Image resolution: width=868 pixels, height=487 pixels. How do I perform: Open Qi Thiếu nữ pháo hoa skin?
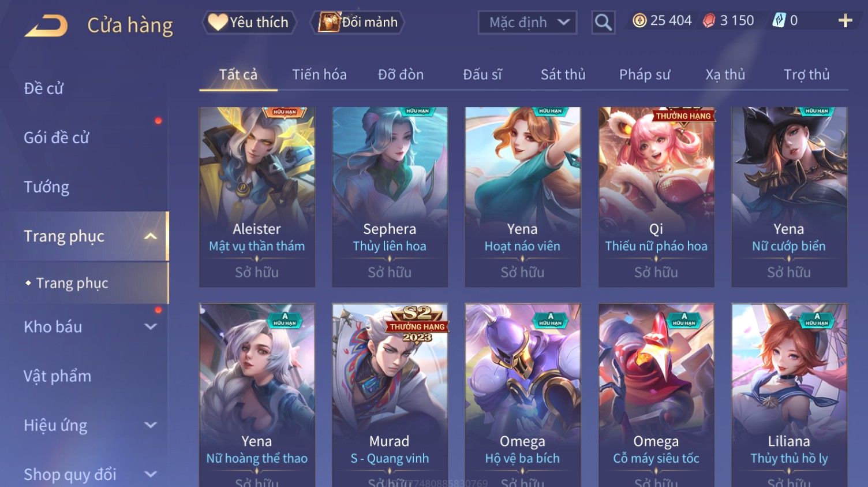(x=656, y=197)
